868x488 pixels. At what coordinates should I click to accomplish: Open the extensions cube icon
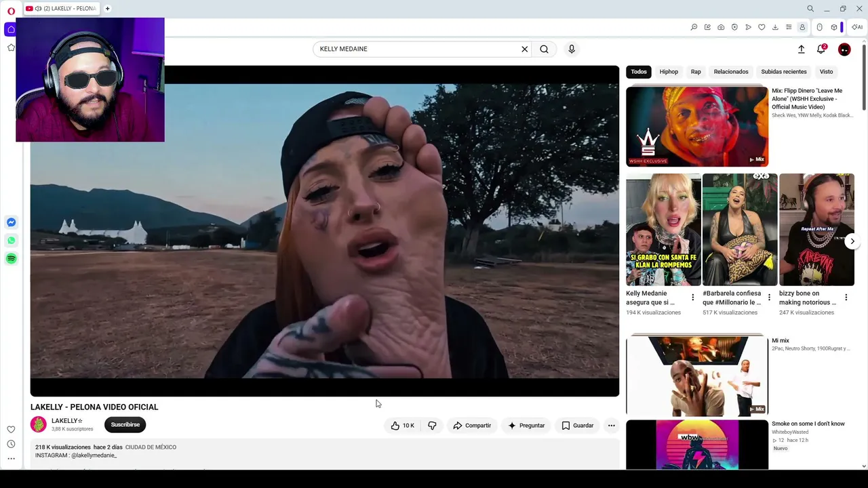pos(834,27)
